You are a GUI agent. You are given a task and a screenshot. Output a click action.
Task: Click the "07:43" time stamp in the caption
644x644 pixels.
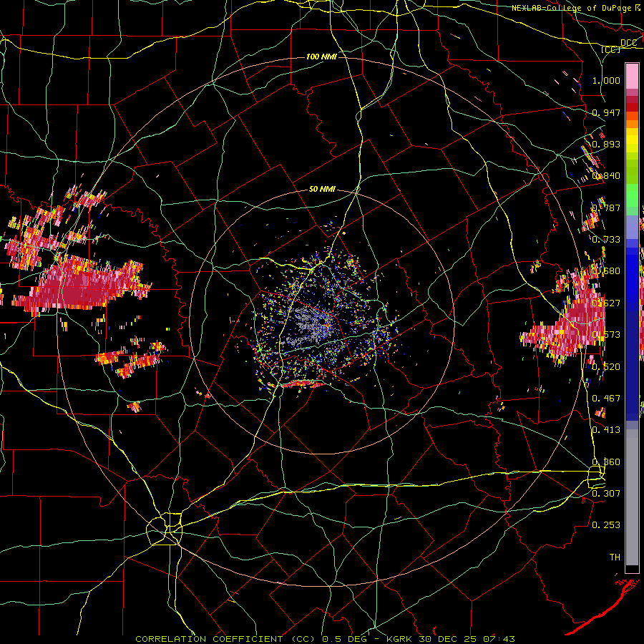[x=499, y=639]
